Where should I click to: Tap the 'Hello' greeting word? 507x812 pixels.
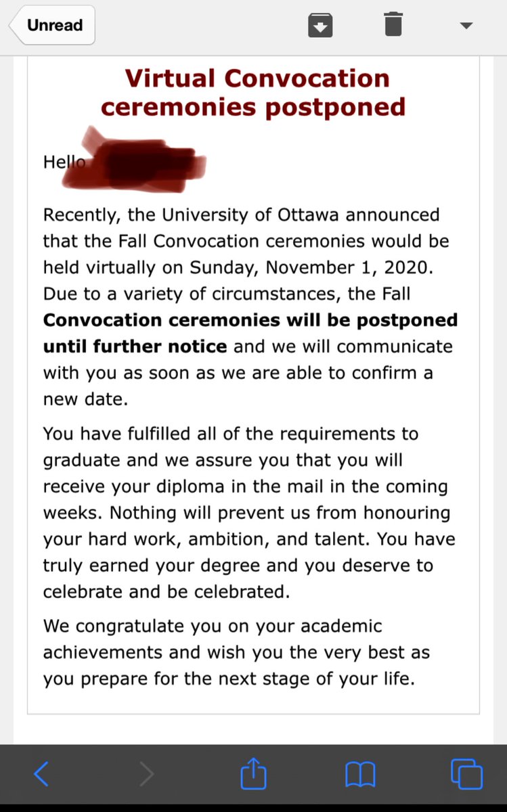click(63, 162)
